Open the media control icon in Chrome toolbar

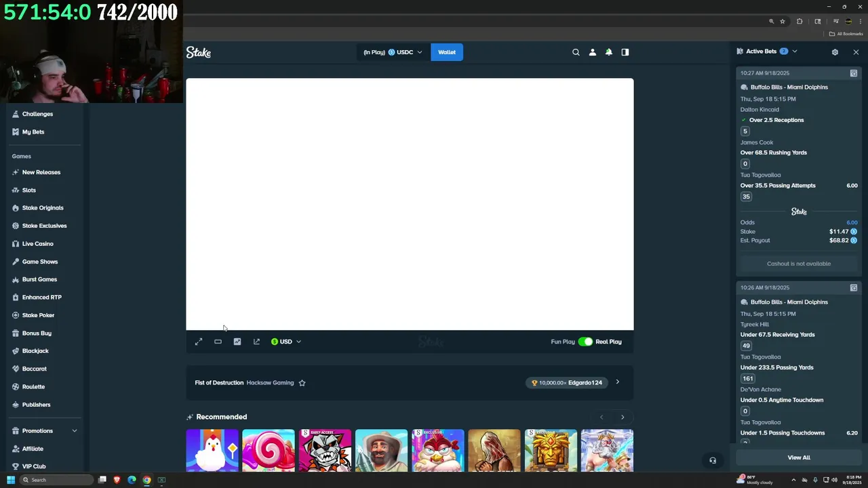835,22
